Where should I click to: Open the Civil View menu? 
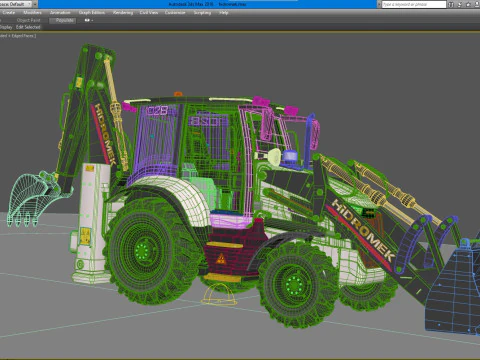pyautogui.click(x=149, y=13)
